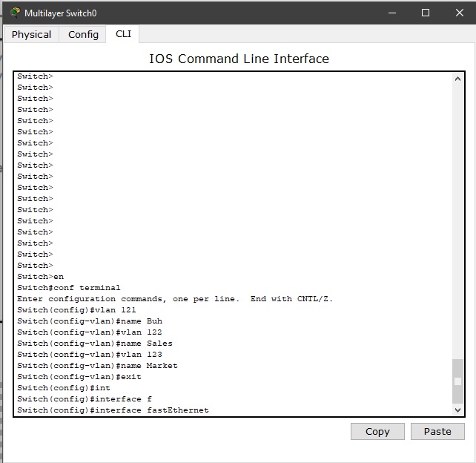The image size is (476, 463).
Task: Click the 'Switch#conf terminal' line
Action: (x=69, y=288)
